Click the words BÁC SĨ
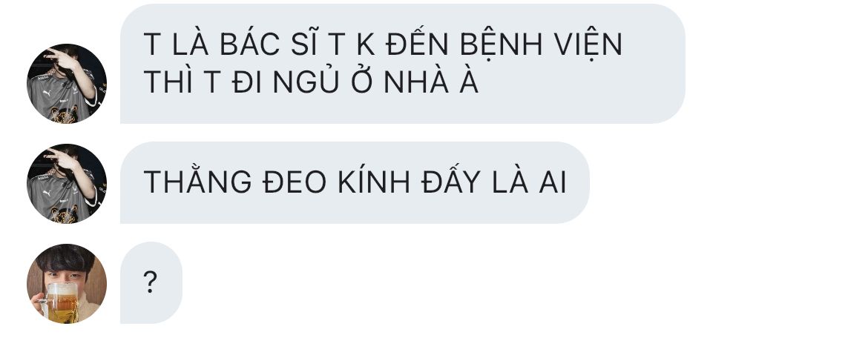 pos(269,44)
